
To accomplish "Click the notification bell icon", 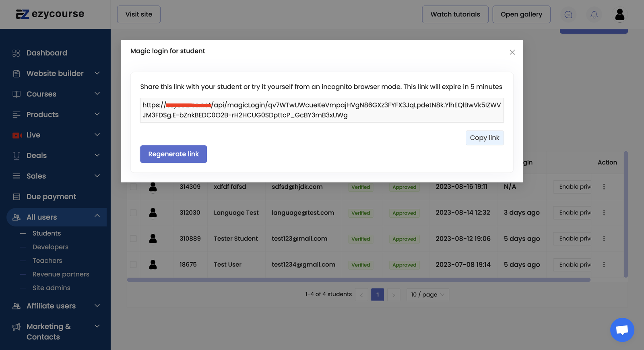I will click(594, 14).
